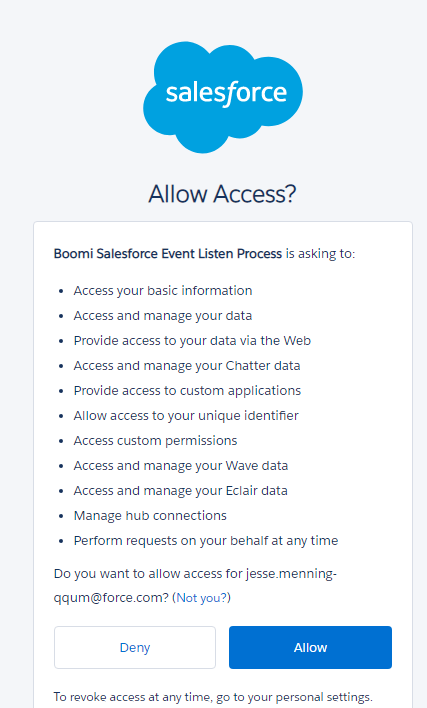Image resolution: width=427 pixels, height=708 pixels.
Task: Click 'Access and manage your Eclair data' item
Action: click(x=181, y=490)
